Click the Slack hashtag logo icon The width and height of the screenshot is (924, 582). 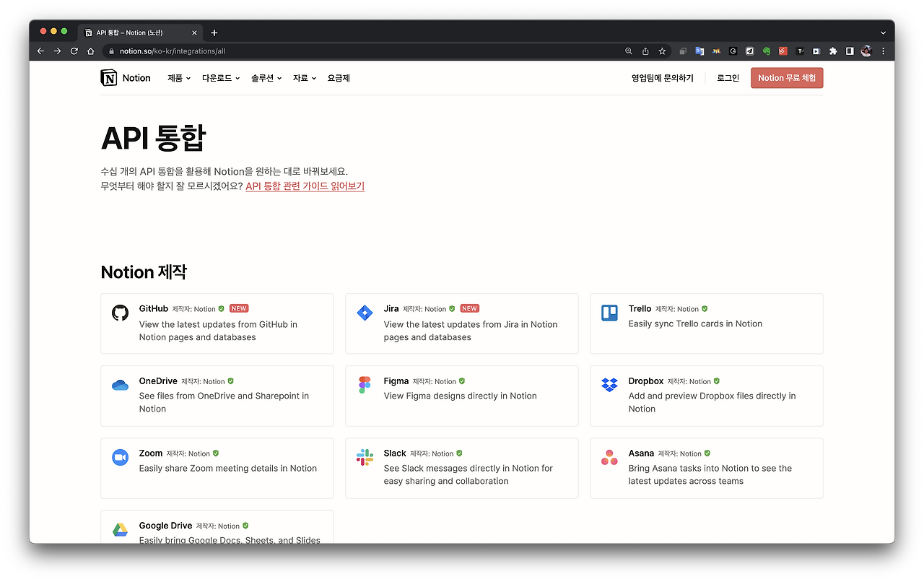[365, 457]
